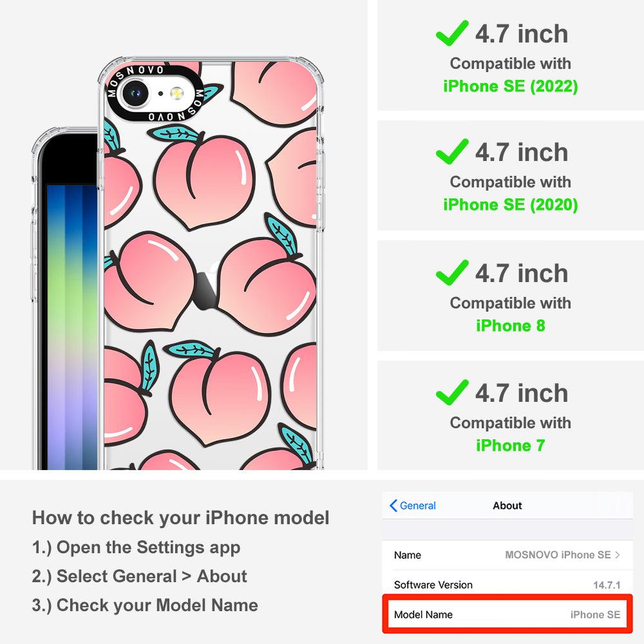The width and height of the screenshot is (644, 644).
Task: Click the About title
Action: [x=507, y=506]
